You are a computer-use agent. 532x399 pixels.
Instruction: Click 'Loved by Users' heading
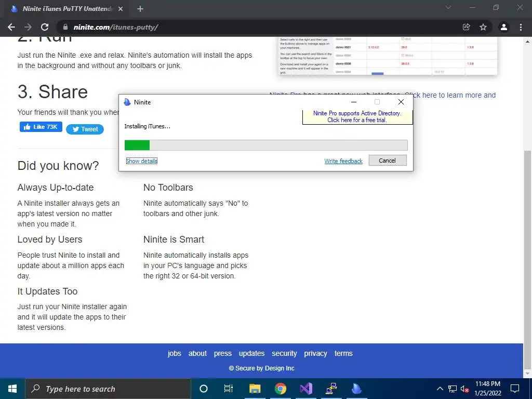[50, 240]
